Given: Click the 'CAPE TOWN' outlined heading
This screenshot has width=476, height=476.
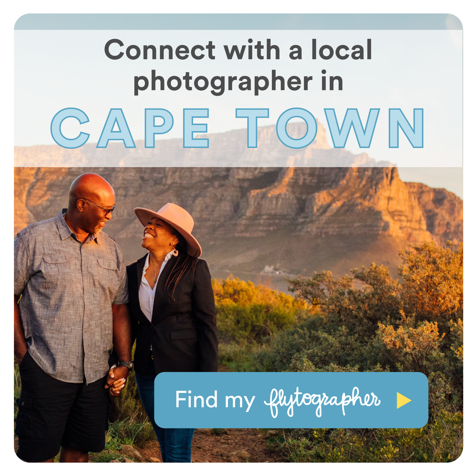Looking at the screenshot, I should tap(237, 128).
